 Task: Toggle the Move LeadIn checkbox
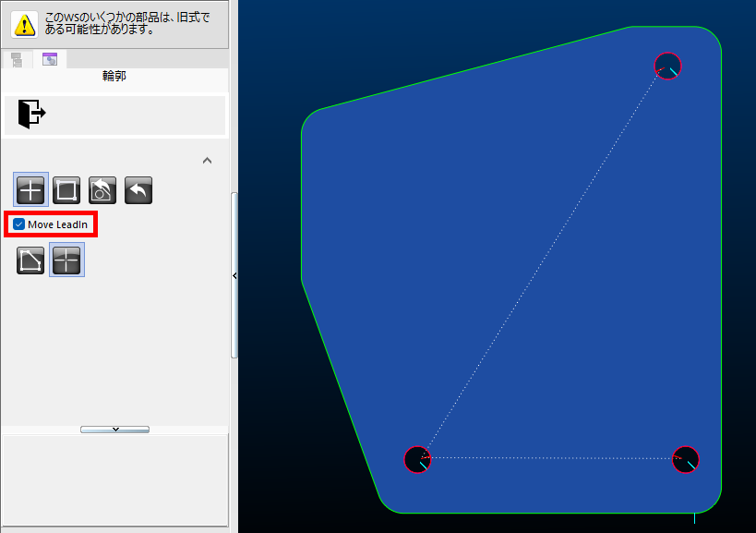18,224
